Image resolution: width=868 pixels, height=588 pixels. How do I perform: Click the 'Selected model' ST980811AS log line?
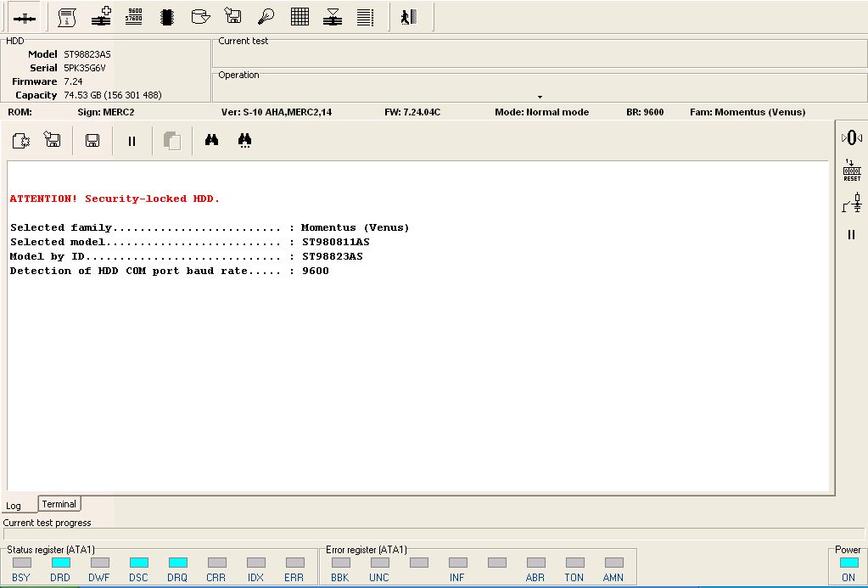(190, 242)
